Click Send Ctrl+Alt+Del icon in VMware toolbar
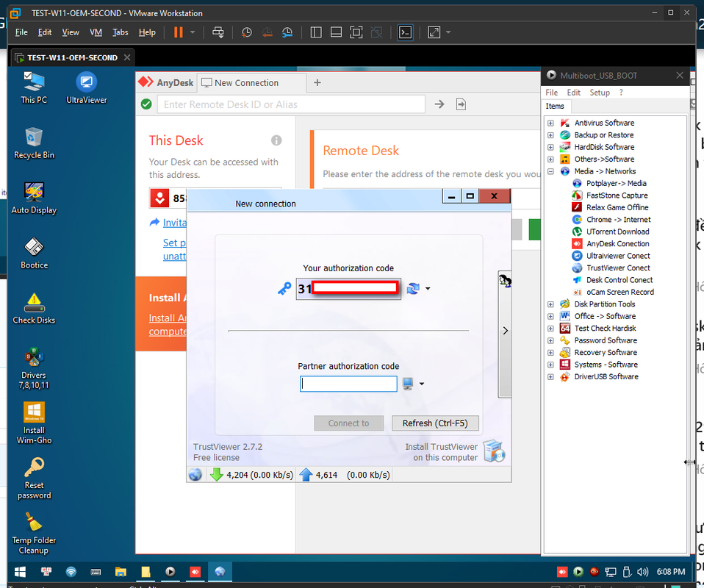 pyautogui.click(x=218, y=32)
